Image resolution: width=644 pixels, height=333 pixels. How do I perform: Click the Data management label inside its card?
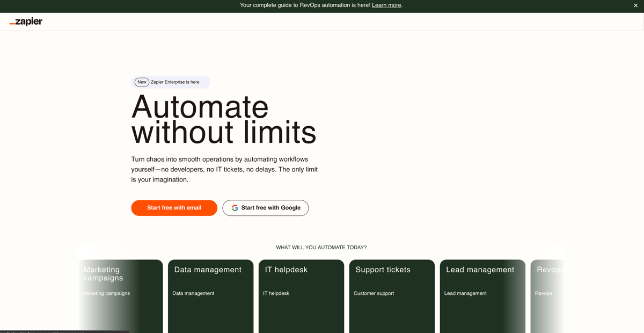193,293
